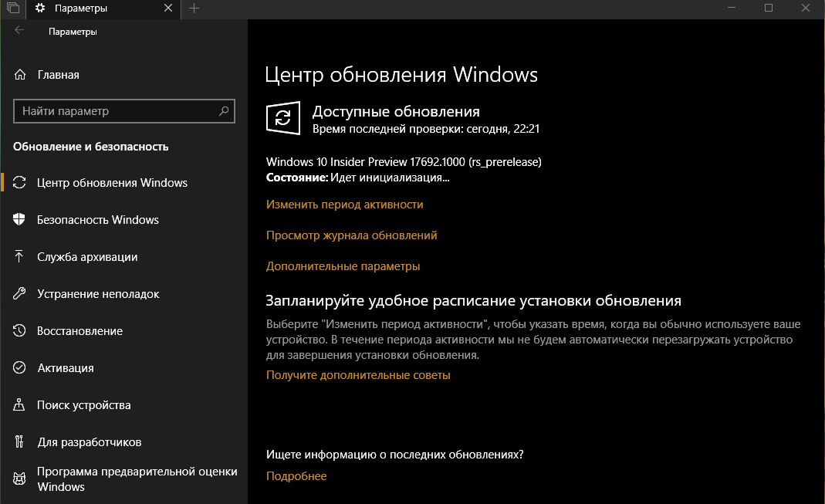Viewport: 825px width, 504px height.
Task: Click the search magnifier in the settings box
Action: click(224, 111)
